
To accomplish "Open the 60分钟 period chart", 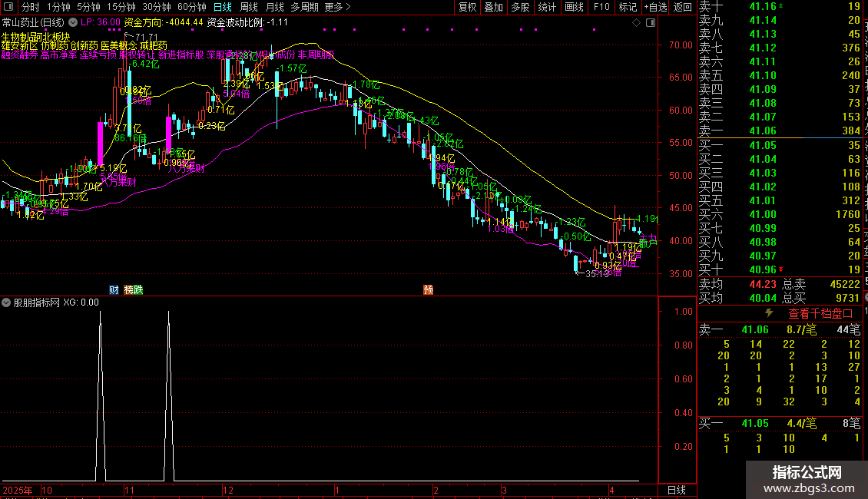I will 192,7.
